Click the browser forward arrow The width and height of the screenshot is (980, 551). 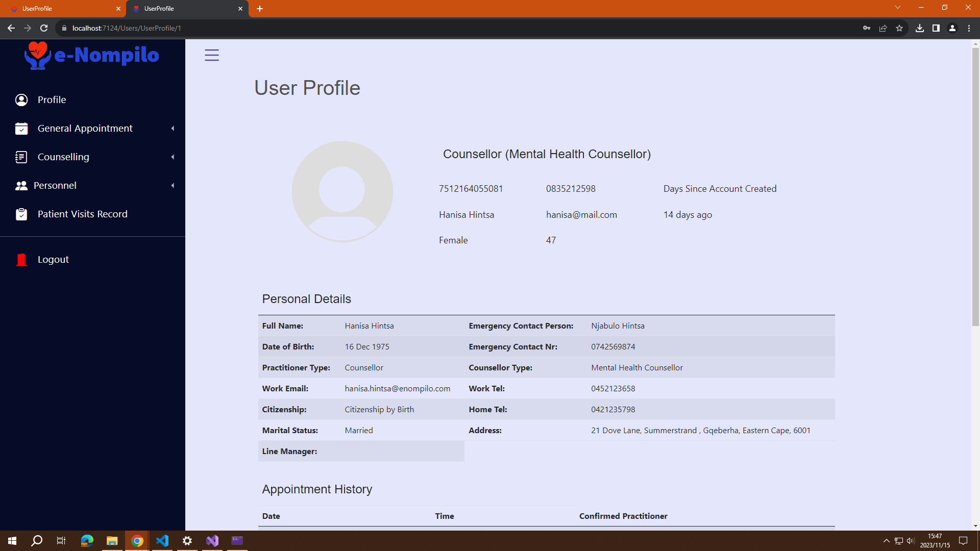[x=28, y=28]
